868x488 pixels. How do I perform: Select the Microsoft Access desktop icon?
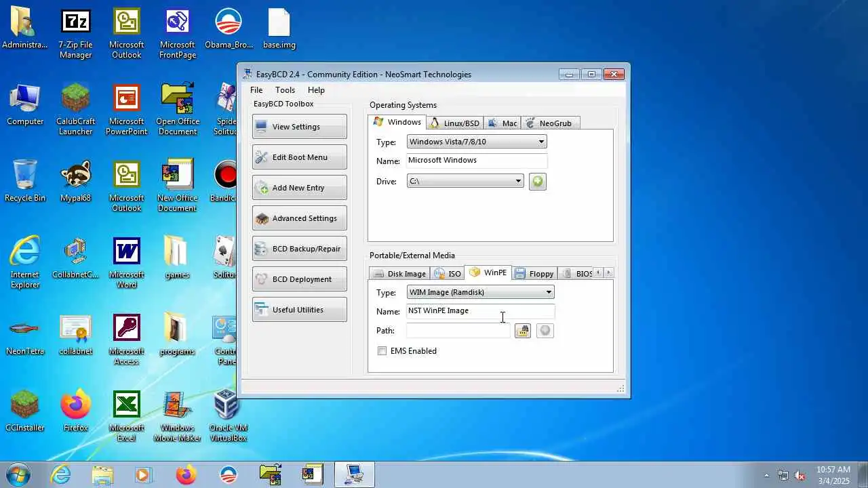click(x=126, y=340)
